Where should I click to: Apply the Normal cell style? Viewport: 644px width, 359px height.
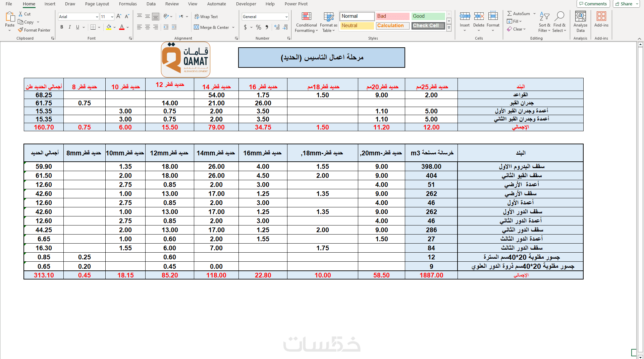[x=357, y=16]
